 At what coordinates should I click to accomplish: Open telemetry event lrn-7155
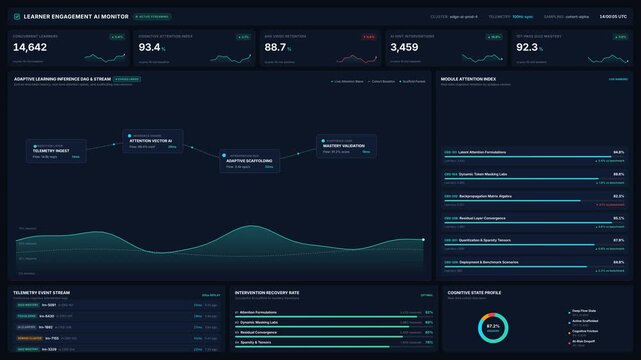tap(117, 338)
